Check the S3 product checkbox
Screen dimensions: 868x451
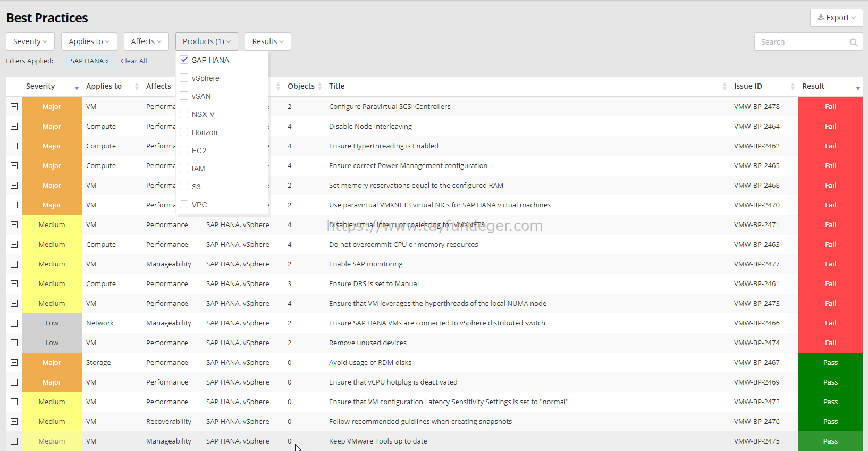point(184,186)
